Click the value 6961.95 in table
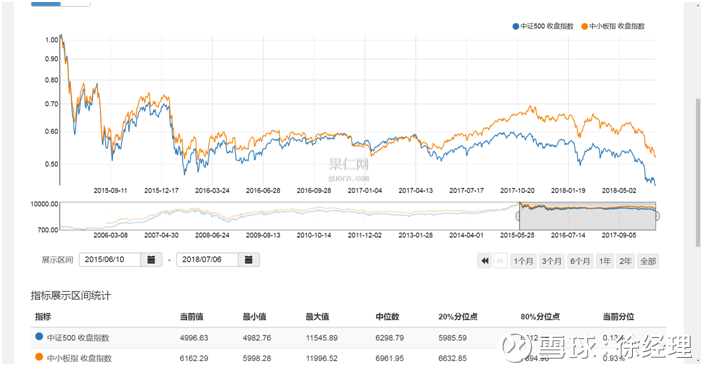The image size is (703, 366). [390, 358]
